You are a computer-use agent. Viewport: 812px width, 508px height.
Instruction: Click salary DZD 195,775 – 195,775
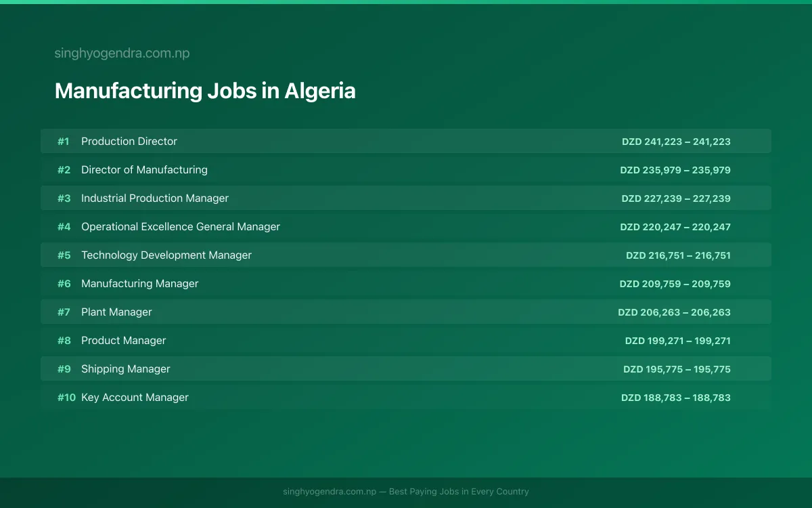point(677,369)
